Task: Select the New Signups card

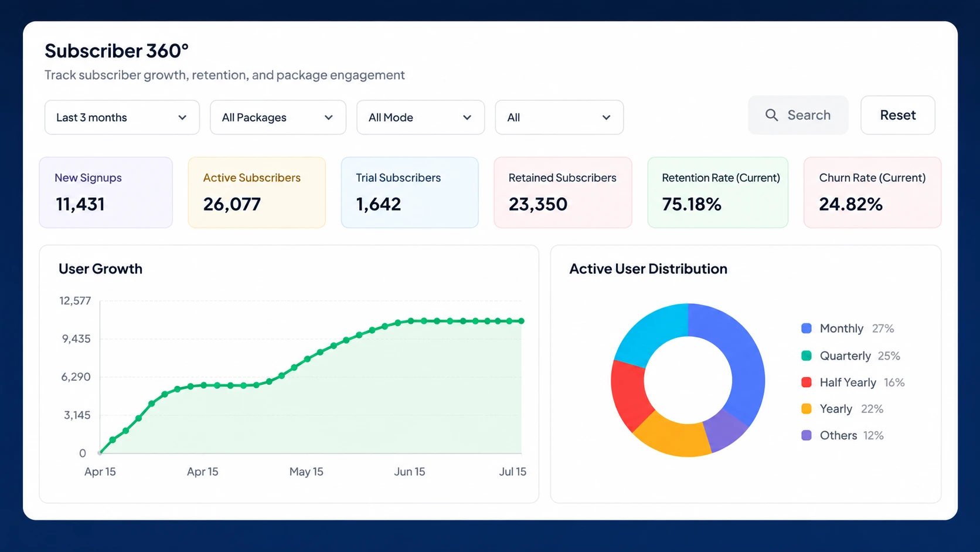Action: (x=106, y=192)
